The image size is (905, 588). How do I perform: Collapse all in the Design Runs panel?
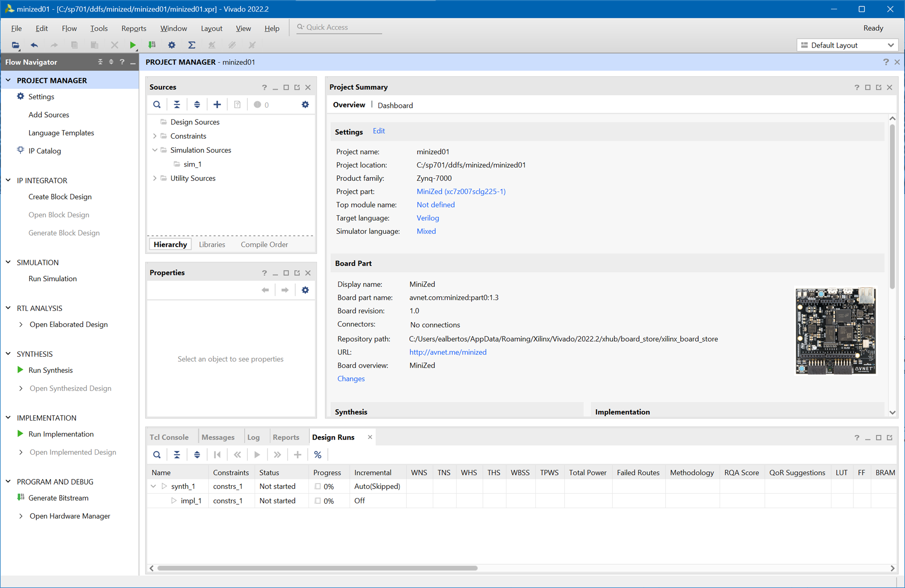(177, 455)
